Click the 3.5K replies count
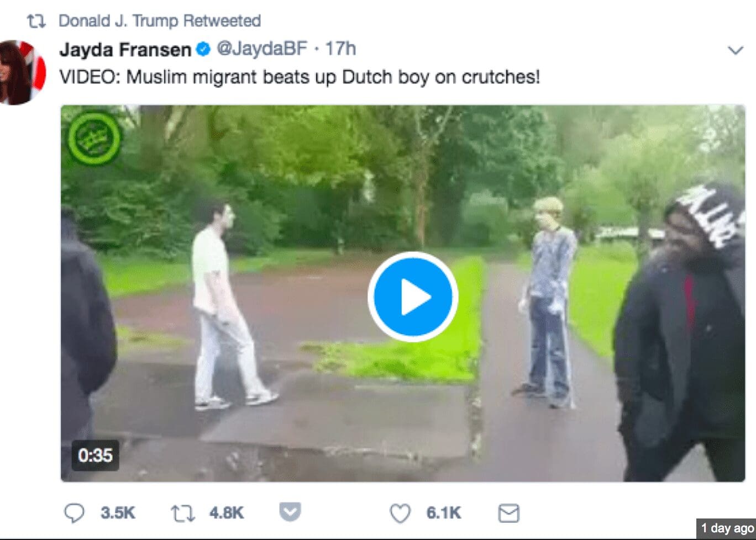 click(118, 513)
